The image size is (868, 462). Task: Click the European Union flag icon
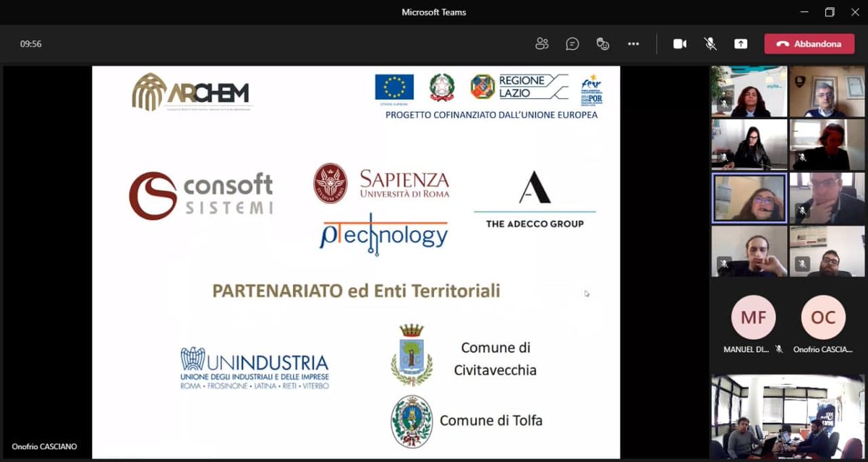pos(394,87)
